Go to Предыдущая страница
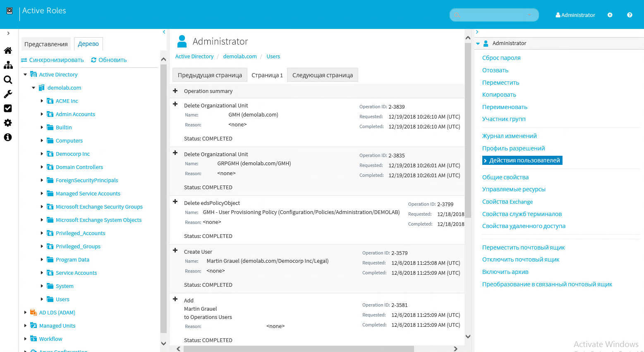Screen dimensions: 644x352 pos(210,75)
